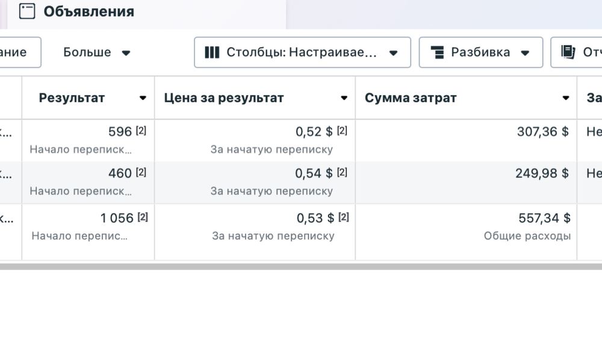602x364 pixels.
Task: Open the Столбцы: Настраиваемые columns dropdown
Action: [303, 52]
